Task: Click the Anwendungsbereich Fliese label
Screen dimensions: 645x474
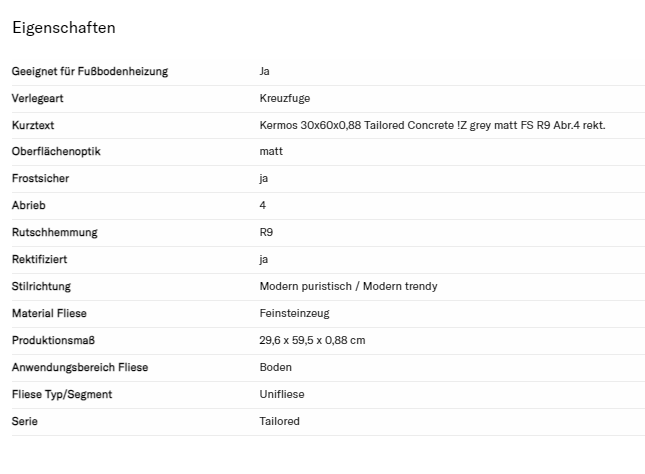Action: [x=80, y=368]
